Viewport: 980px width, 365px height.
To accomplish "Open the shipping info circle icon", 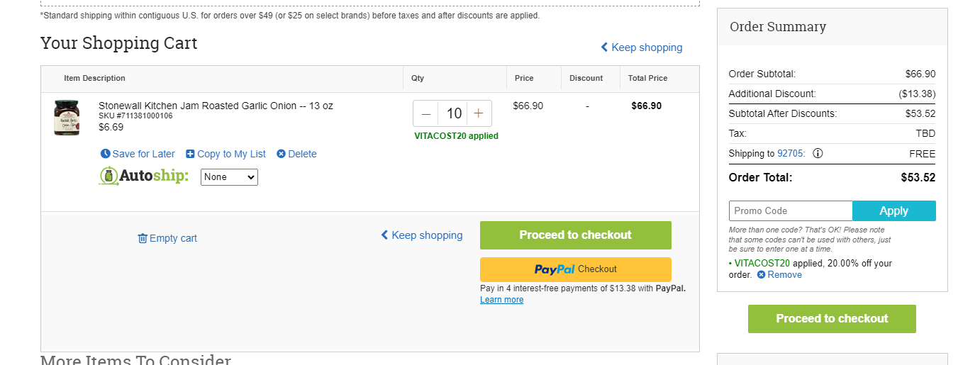I will (x=818, y=153).
